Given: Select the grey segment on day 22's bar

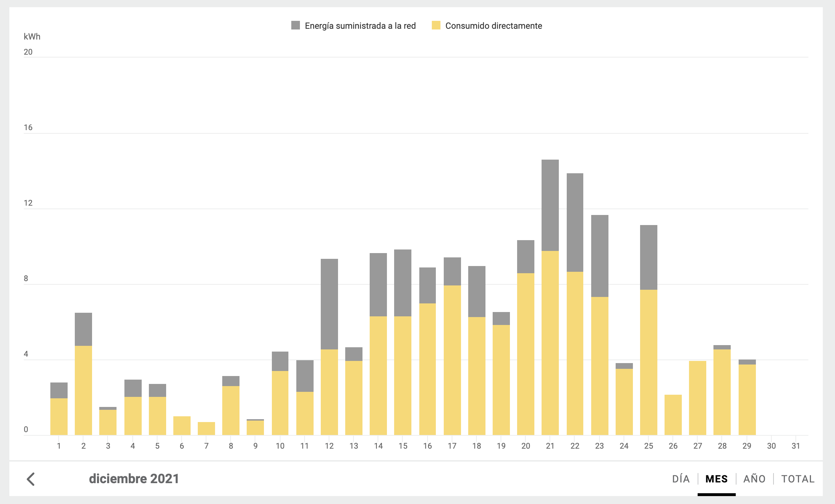Looking at the screenshot, I should click(x=575, y=223).
